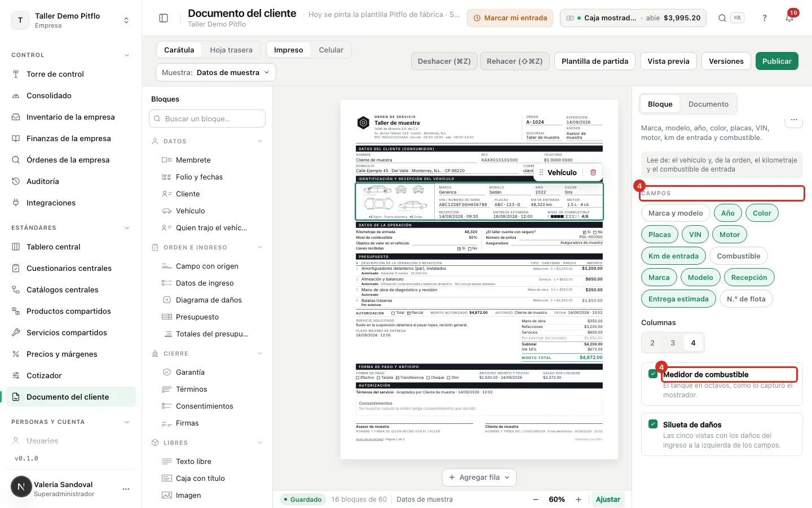The width and height of the screenshot is (812, 508).
Task: Switch to the Hoja trasera tab
Action: tap(231, 50)
